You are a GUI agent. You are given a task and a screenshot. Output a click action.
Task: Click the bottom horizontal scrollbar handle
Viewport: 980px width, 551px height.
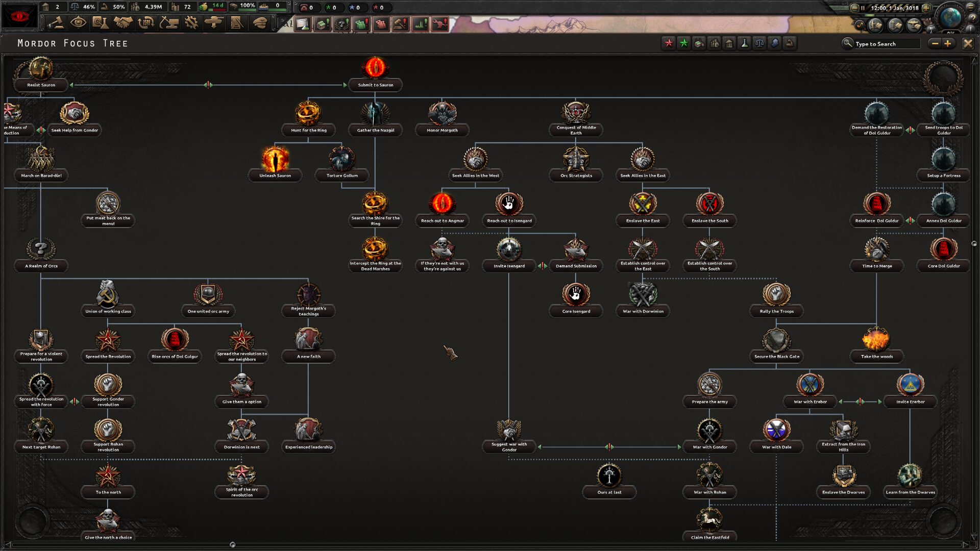pos(233,545)
